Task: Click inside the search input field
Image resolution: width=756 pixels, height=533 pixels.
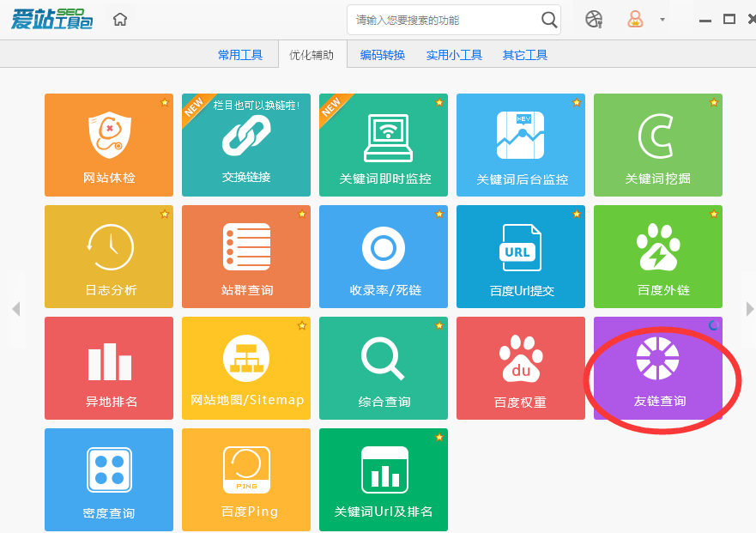Action: coord(438,18)
